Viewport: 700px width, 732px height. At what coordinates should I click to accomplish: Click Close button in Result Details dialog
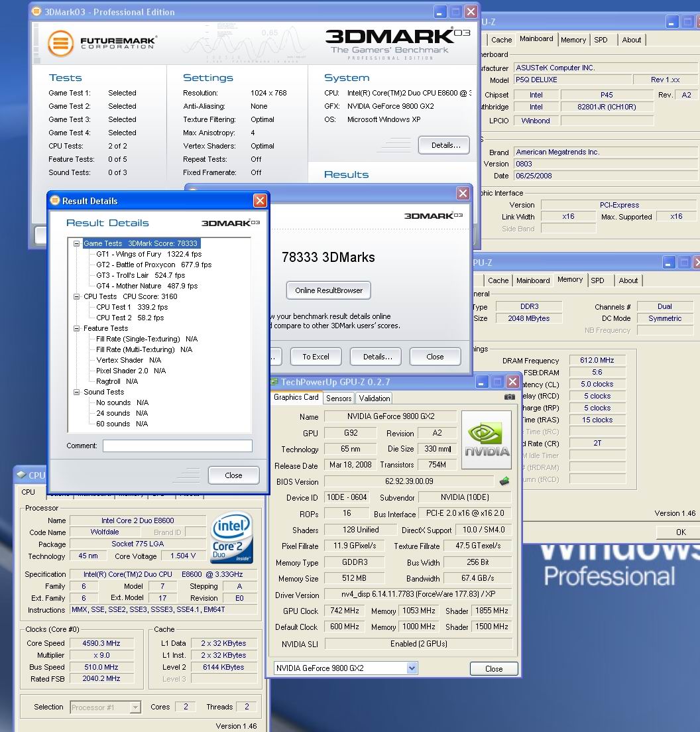point(233,475)
